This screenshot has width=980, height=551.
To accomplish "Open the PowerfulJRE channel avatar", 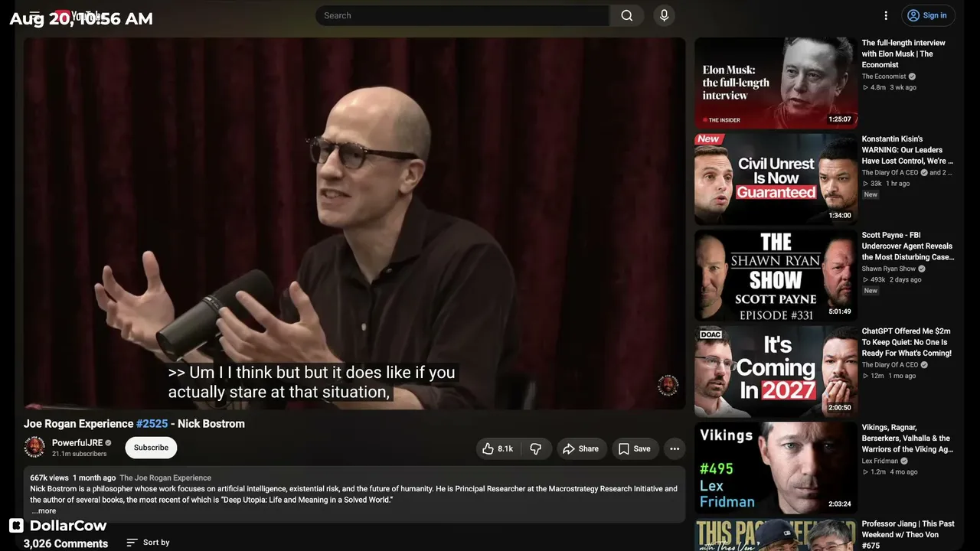I will coord(34,447).
